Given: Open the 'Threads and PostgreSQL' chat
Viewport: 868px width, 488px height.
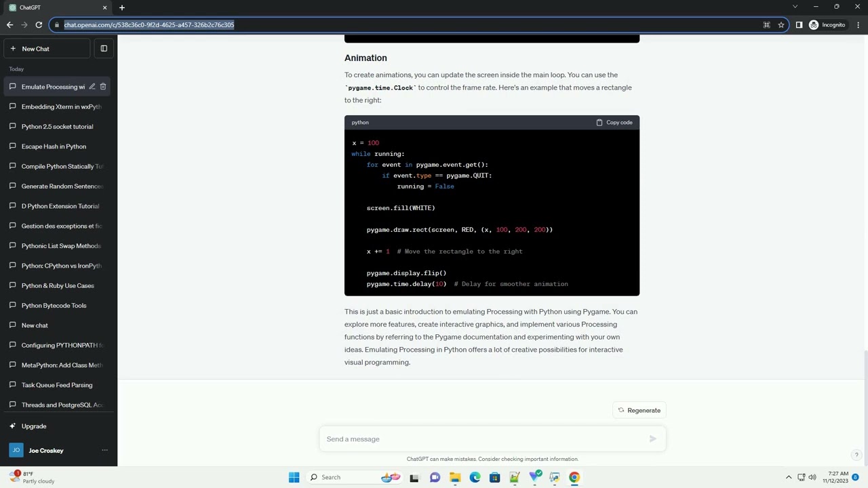Looking at the screenshot, I should coord(58,405).
